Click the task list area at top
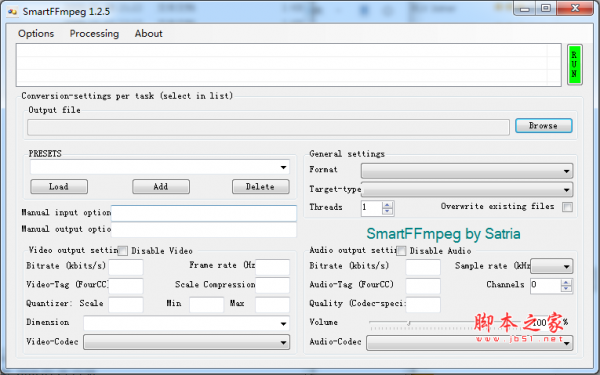The width and height of the screenshot is (600, 375). (289, 65)
